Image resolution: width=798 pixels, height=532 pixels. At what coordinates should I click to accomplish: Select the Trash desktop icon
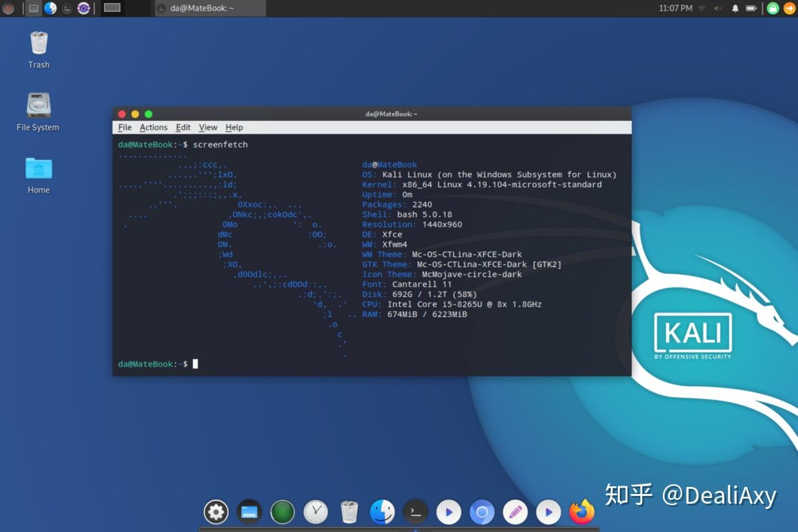(39, 49)
